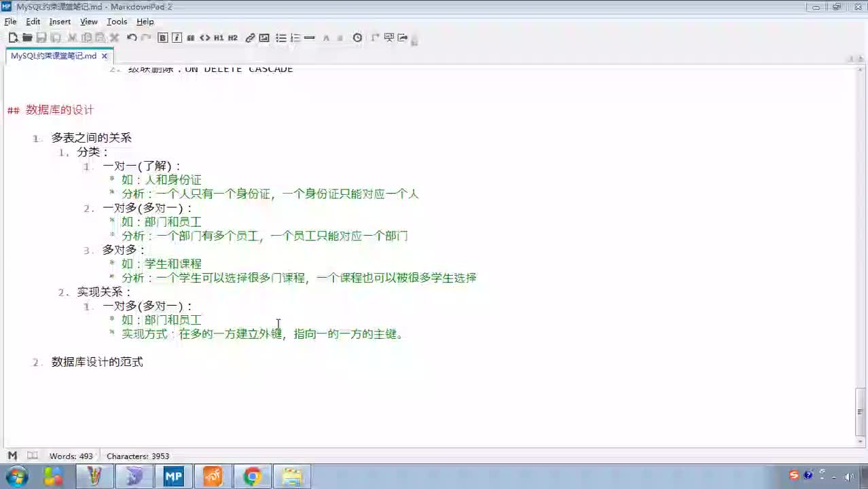This screenshot has height=489, width=868.
Task: Open the Tools menu
Action: [117, 22]
